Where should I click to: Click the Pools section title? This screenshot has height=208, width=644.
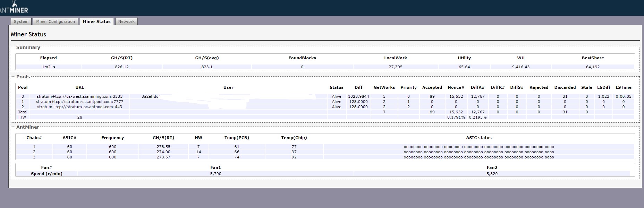(23, 77)
